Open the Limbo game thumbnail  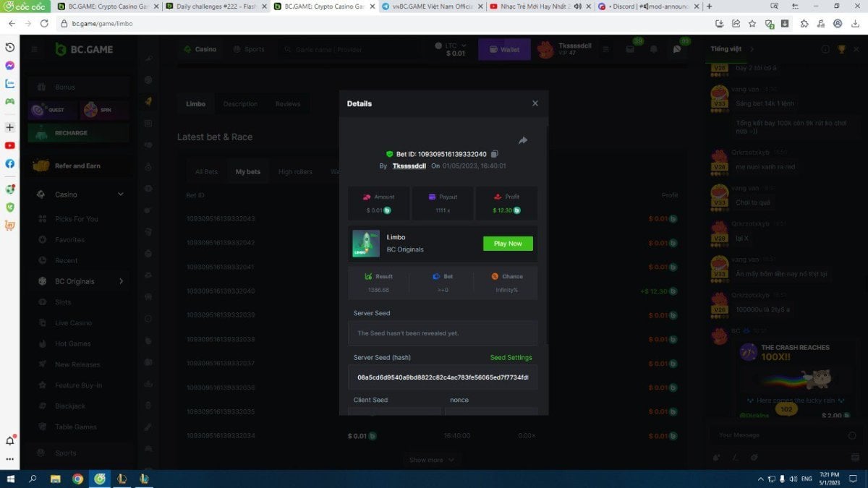click(366, 244)
